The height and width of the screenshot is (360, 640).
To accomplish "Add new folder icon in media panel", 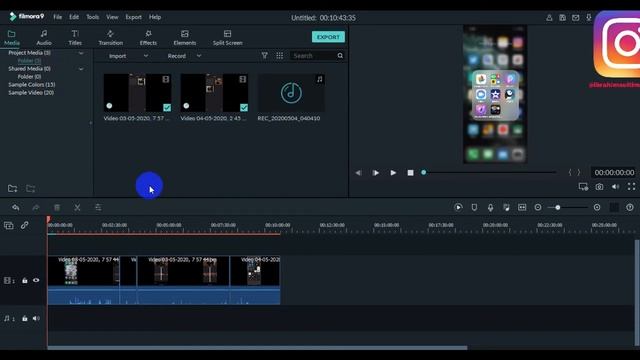I will pos(13,188).
